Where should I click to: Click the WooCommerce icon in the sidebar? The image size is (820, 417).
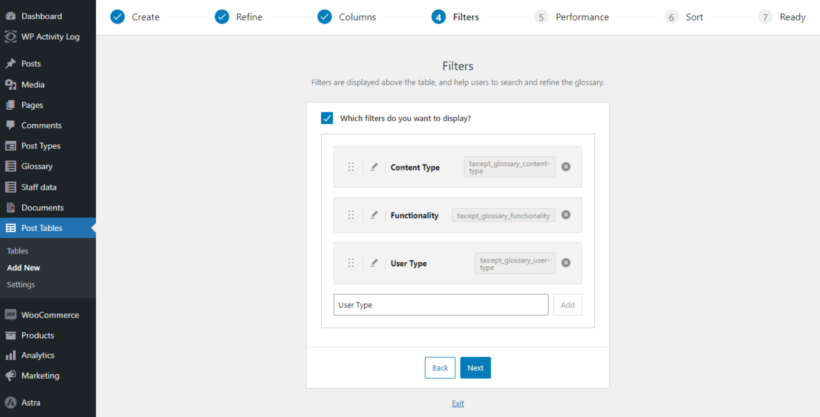10,315
